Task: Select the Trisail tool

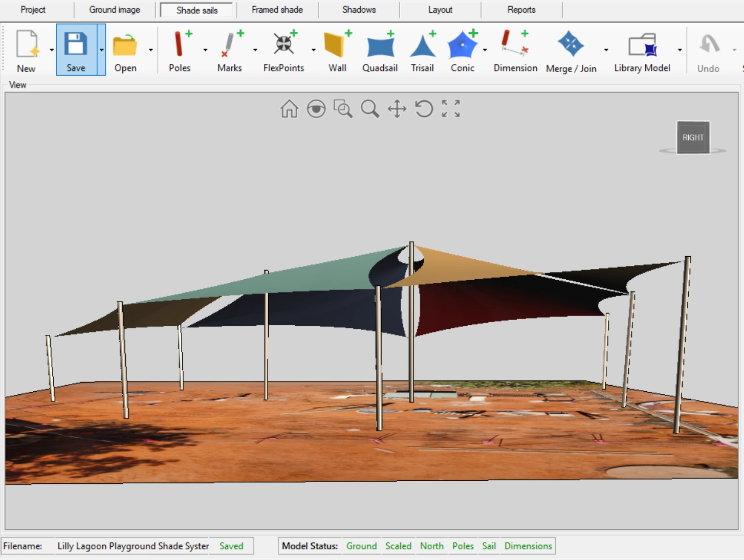Action: [x=422, y=49]
